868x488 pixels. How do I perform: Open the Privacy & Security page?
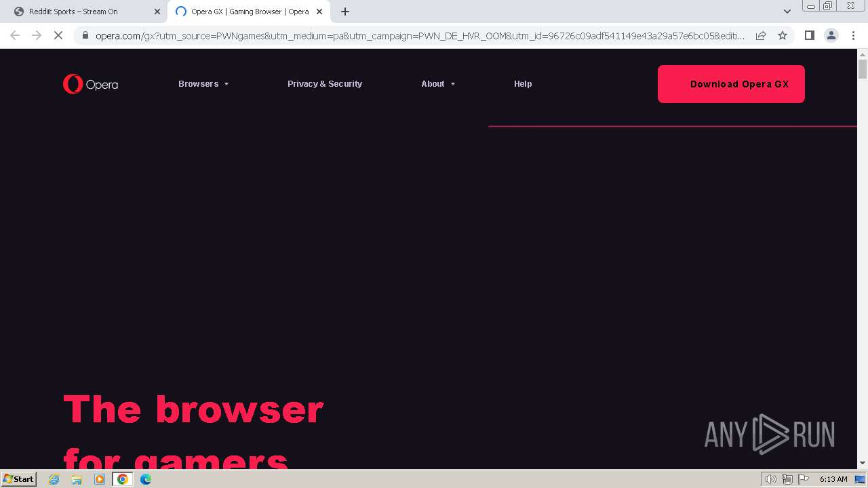(325, 84)
